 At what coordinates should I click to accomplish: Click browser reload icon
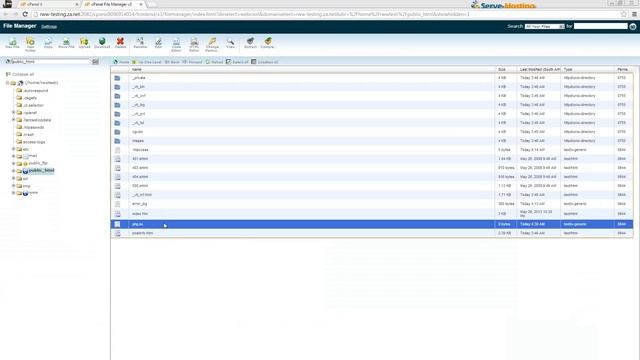click(x=25, y=14)
